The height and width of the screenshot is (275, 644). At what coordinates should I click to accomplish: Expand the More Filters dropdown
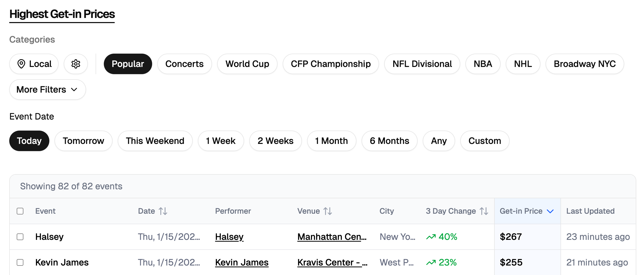point(48,90)
